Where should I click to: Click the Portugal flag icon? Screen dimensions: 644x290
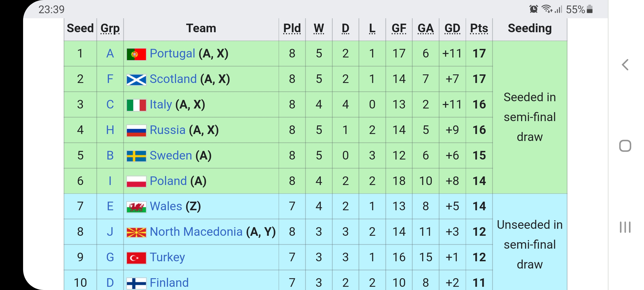pyautogui.click(x=136, y=54)
